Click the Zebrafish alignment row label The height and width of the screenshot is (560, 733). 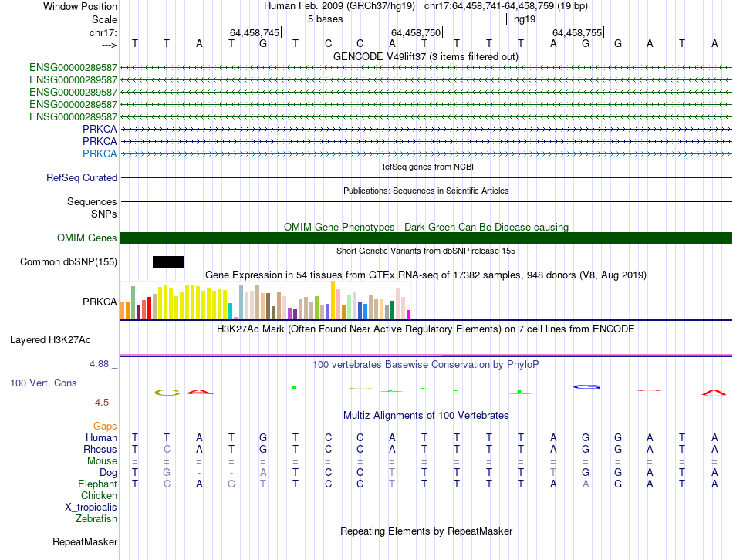click(96, 518)
